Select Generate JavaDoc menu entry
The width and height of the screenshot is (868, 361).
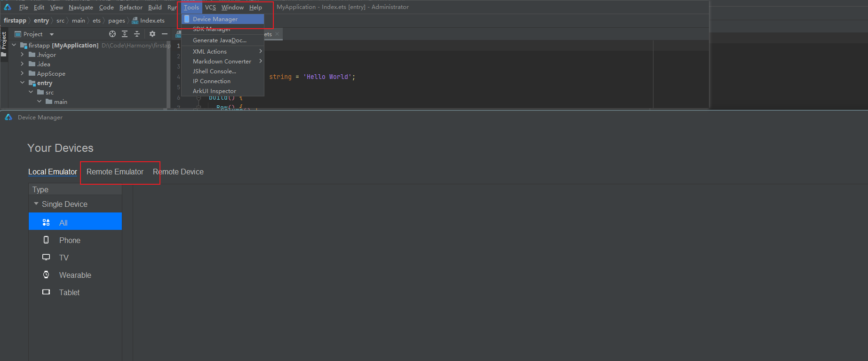223,40
